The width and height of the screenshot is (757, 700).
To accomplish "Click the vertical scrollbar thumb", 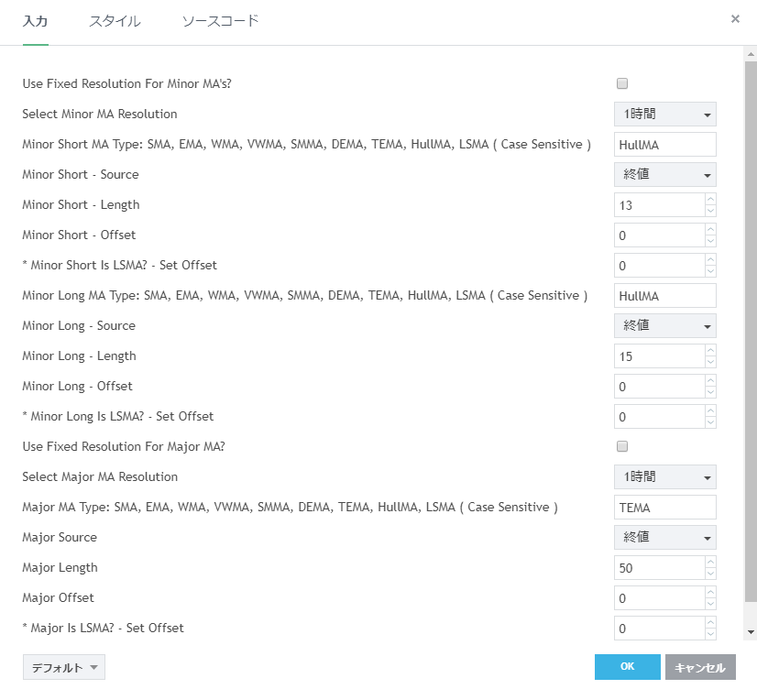I will click(x=751, y=331).
